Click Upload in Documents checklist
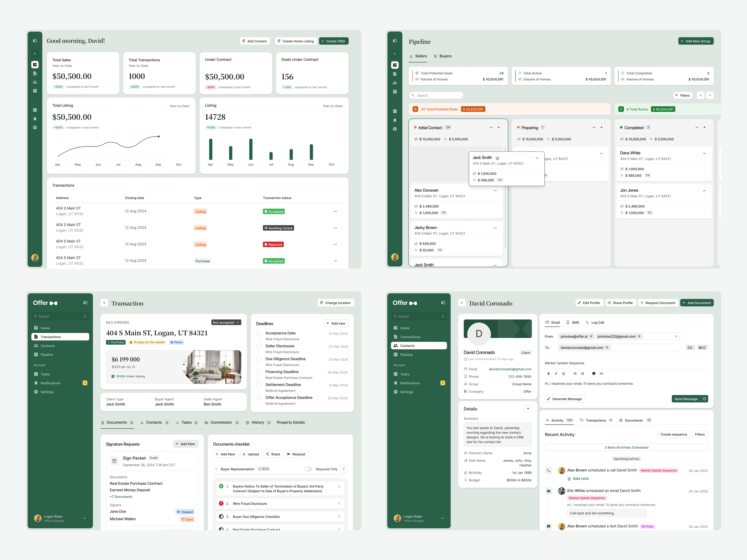 (250, 454)
